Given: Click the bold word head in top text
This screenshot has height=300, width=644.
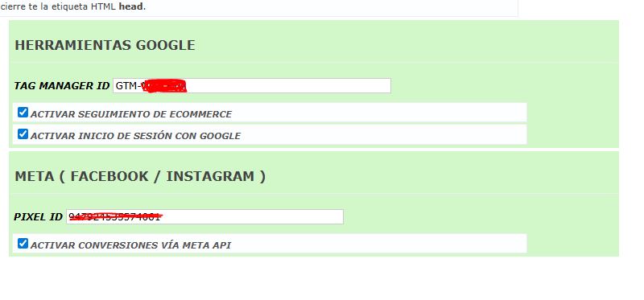Looking at the screenshot, I should pos(131,7).
